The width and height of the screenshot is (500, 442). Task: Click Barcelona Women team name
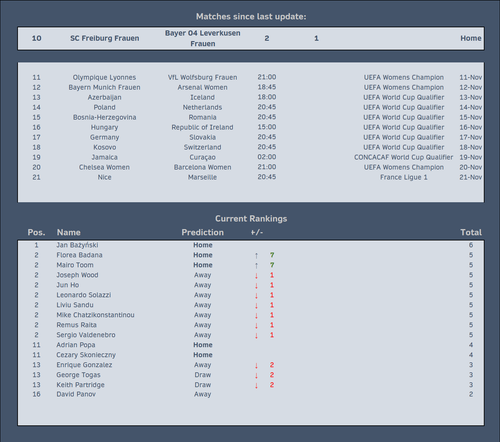coord(203,167)
